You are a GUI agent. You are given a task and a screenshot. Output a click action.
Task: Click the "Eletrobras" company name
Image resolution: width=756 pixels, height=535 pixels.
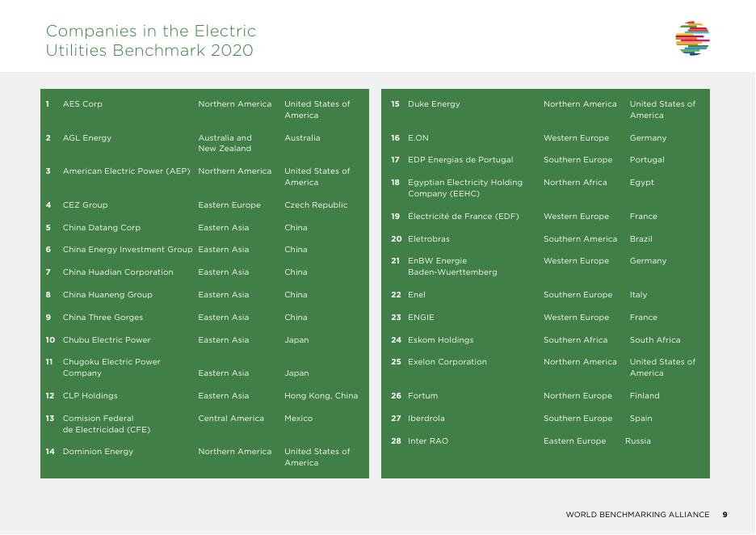429,239
